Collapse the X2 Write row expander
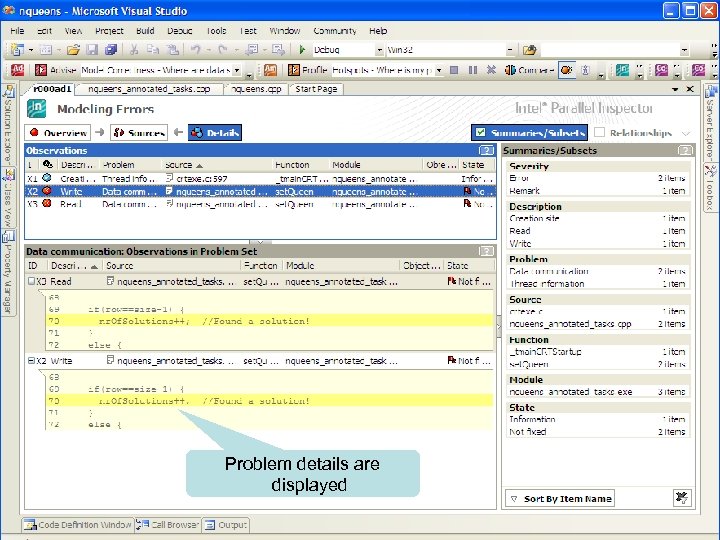Screen dimensions: 720x540 31,361
